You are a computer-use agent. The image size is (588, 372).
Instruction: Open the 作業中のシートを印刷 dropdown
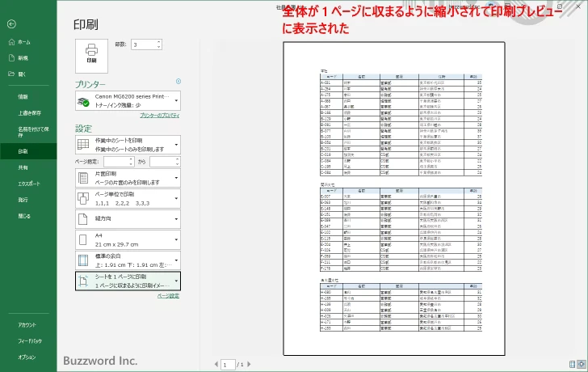(x=128, y=145)
